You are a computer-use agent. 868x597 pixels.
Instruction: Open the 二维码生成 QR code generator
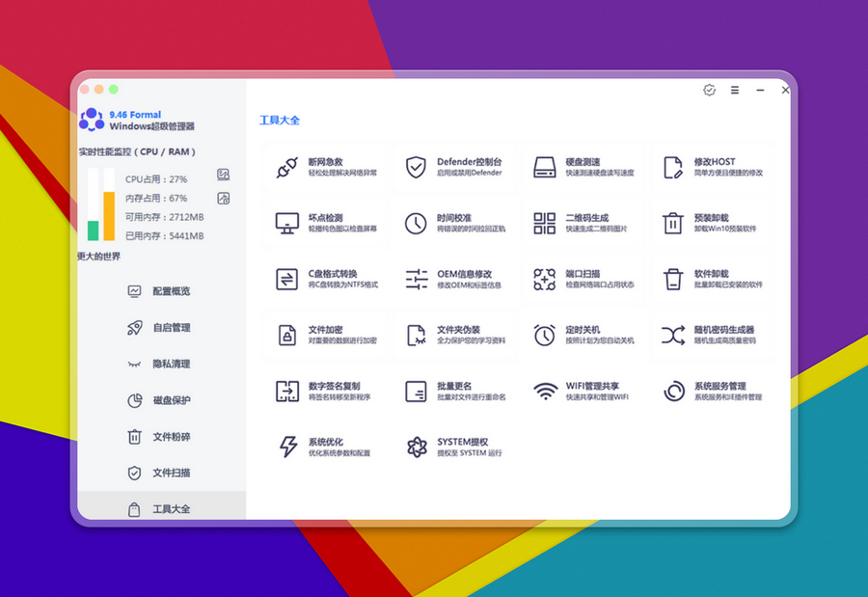point(581,223)
